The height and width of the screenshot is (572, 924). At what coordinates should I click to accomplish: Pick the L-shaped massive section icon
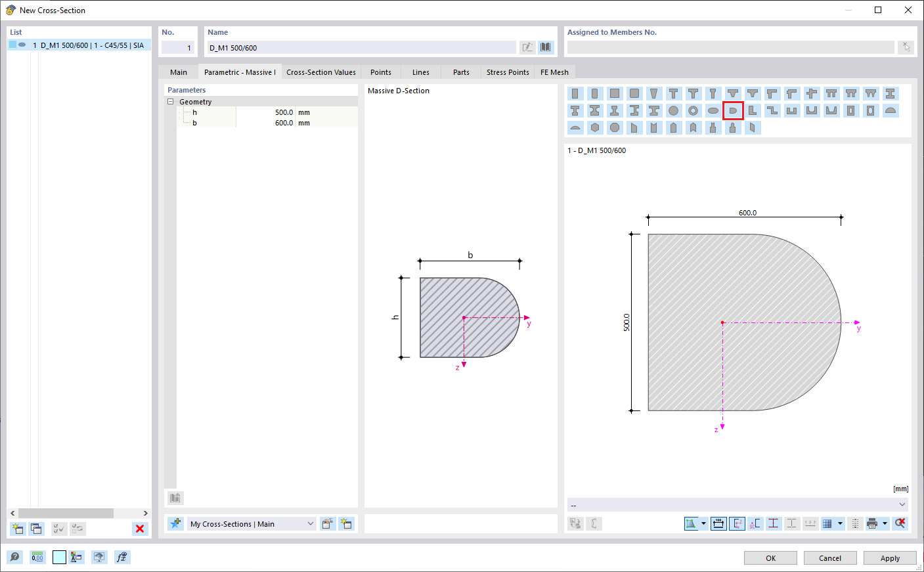[753, 111]
